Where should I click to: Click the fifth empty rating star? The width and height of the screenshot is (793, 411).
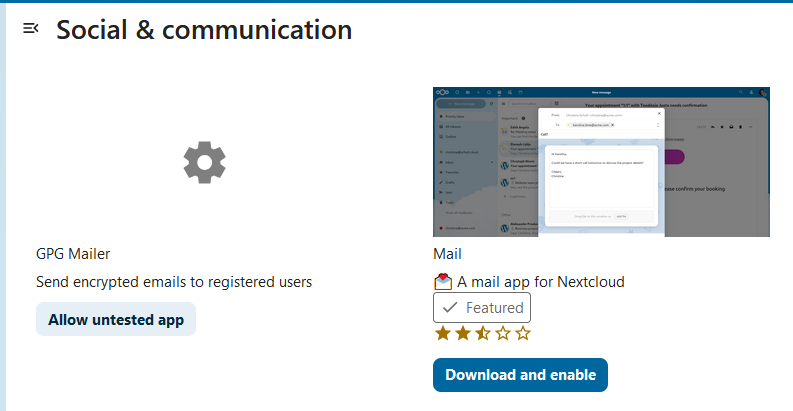tap(522, 333)
